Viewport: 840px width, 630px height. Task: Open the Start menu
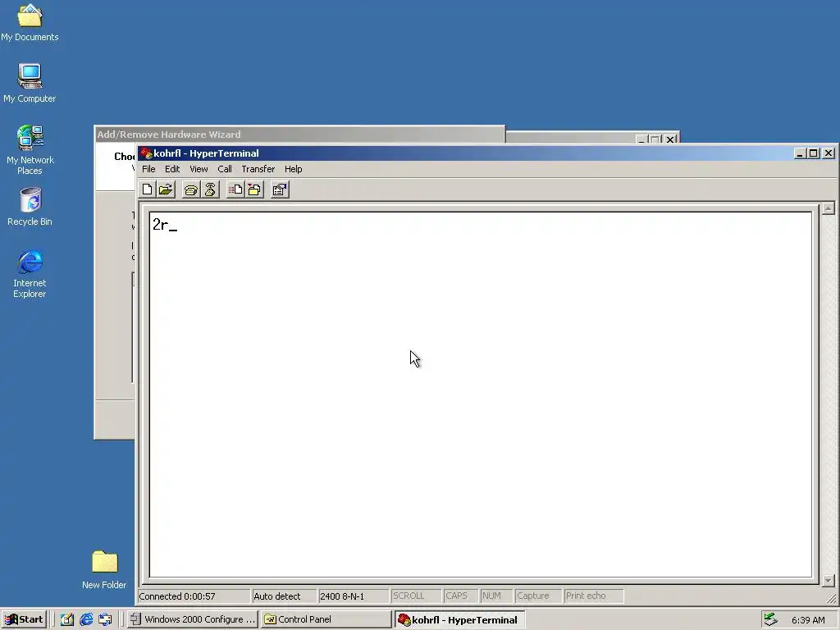(24, 619)
